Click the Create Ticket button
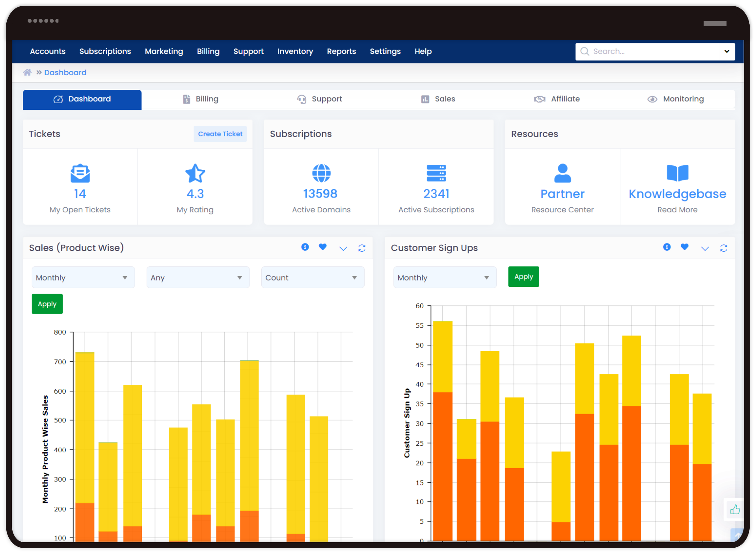The height and width of the screenshot is (554, 756). point(220,134)
